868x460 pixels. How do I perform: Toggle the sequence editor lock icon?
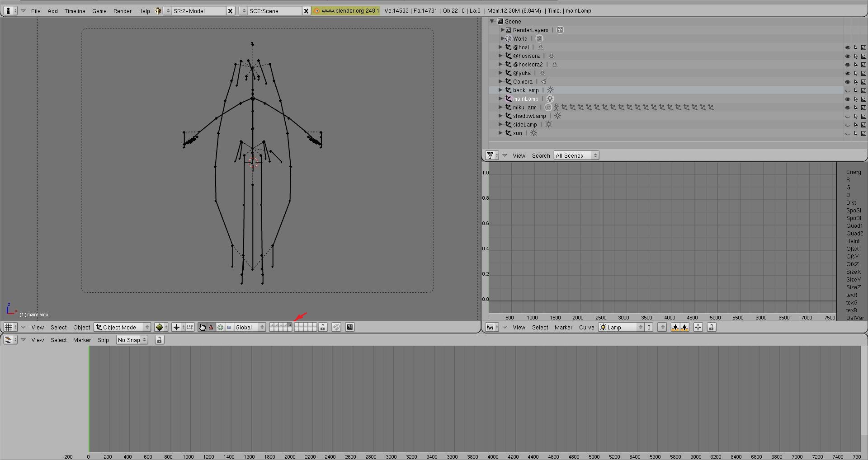[159, 340]
